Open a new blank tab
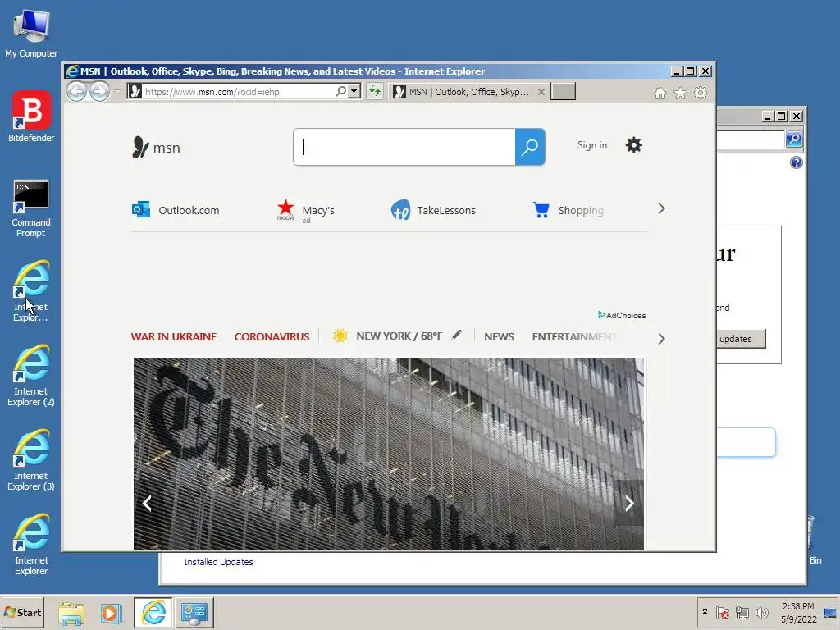Viewport: 840px width, 630px height. (563, 92)
